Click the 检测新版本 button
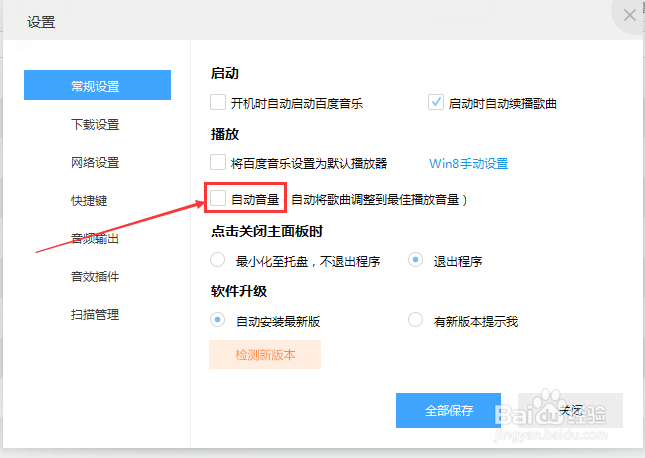The width and height of the screenshot is (645, 458). pyautogui.click(x=265, y=355)
